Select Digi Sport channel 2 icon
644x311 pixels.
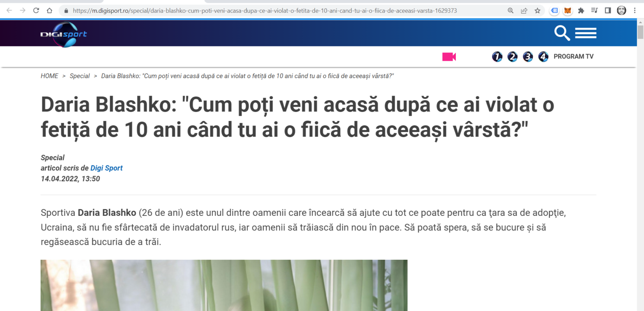tap(512, 57)
